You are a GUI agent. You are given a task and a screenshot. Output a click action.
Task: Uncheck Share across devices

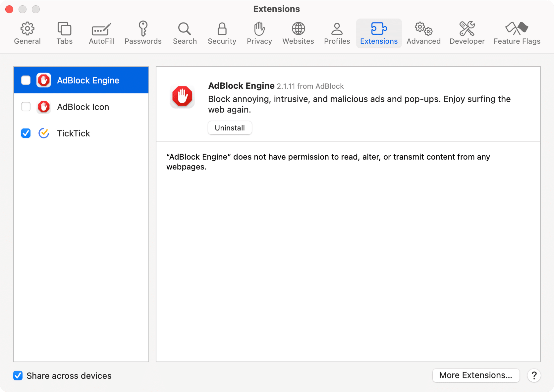pos(18,375)
